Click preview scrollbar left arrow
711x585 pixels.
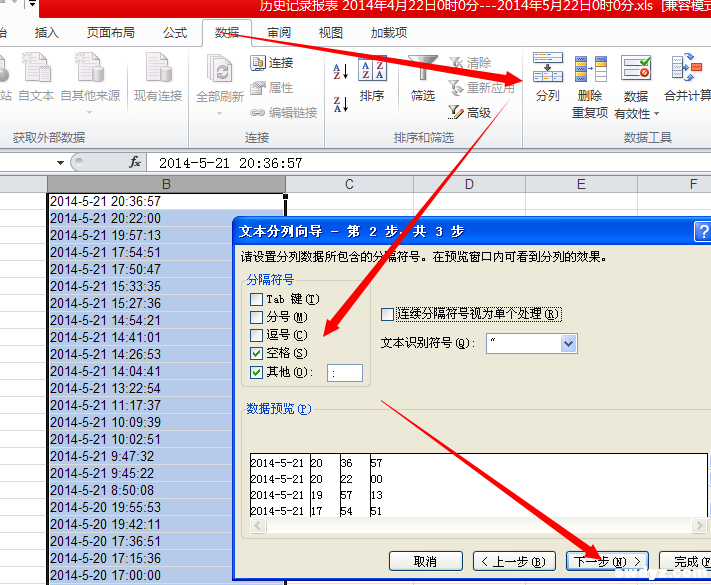click(258, 526)
